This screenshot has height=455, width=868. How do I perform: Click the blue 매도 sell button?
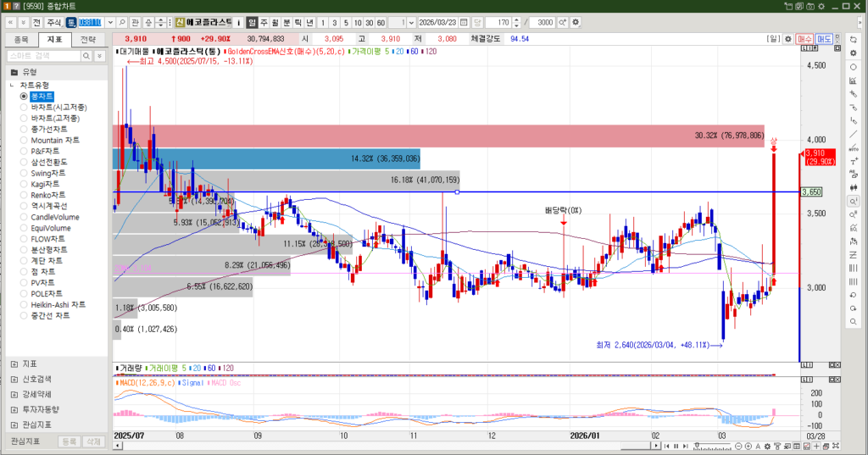[x=823, y=39]
